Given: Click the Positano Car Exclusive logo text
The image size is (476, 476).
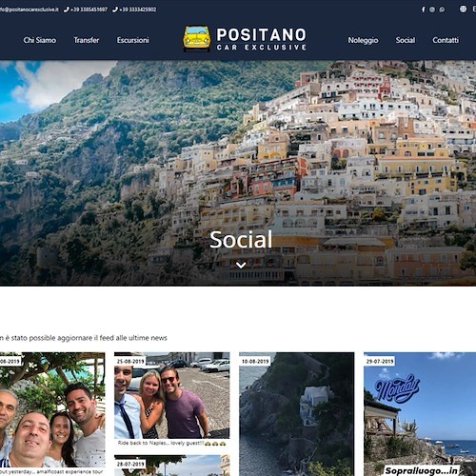Looking at the screenshot, I should click(262, 39).
